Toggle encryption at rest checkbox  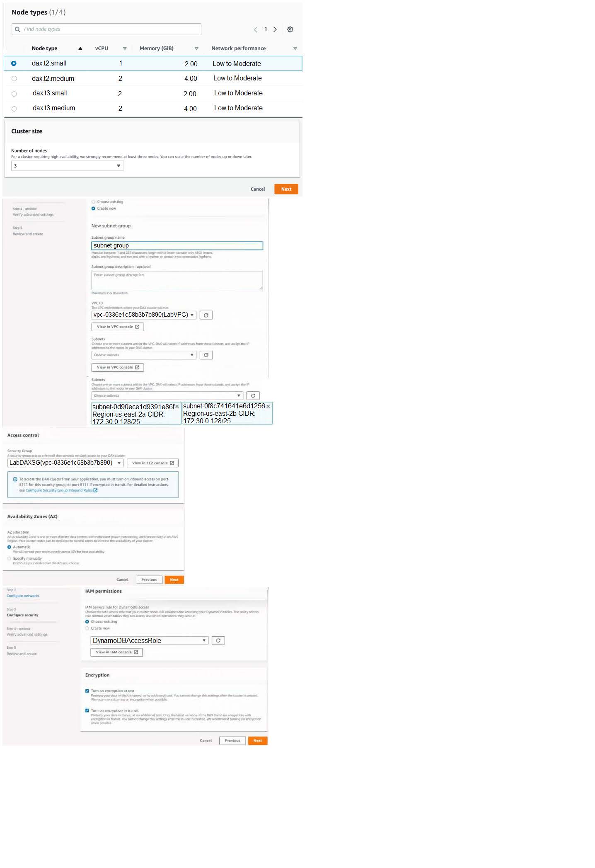87,691
